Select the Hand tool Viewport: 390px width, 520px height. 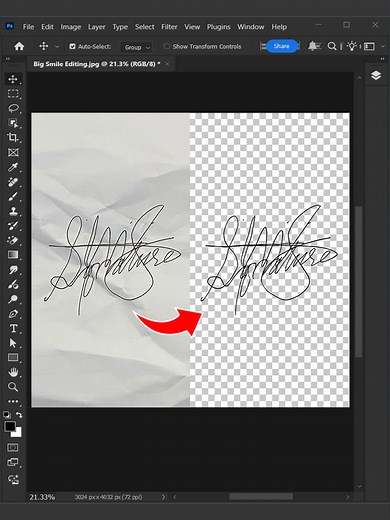click(x=13, y=372)
